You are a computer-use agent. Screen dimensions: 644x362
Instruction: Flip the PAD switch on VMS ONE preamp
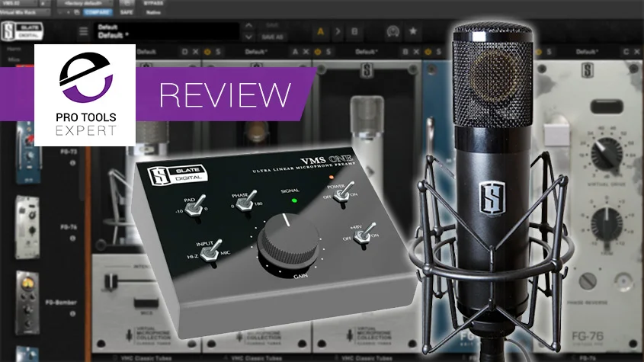194,207
